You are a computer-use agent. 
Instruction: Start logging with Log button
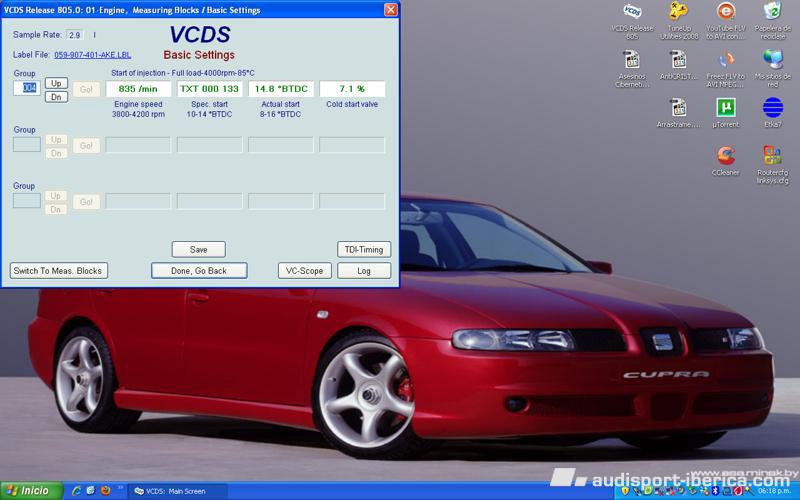point(364,270)
